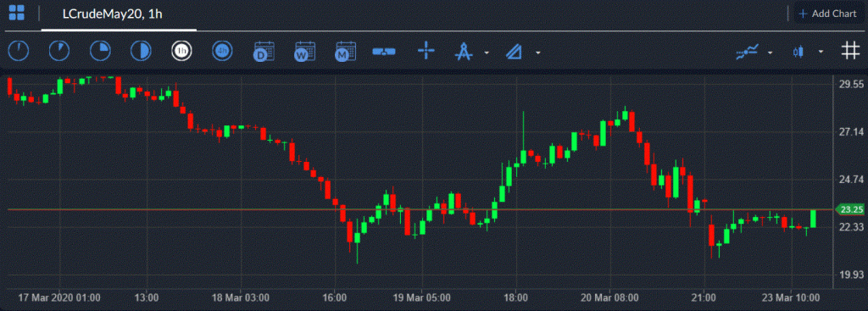The image size is (868, 311).
Task: Switch to the 4h timeframe
Action: click(x=223, y=52)
